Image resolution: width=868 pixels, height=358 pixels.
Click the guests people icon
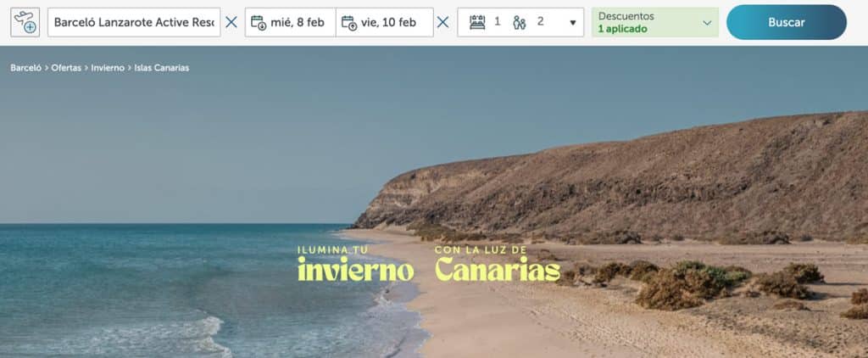[x=520, y=22]
